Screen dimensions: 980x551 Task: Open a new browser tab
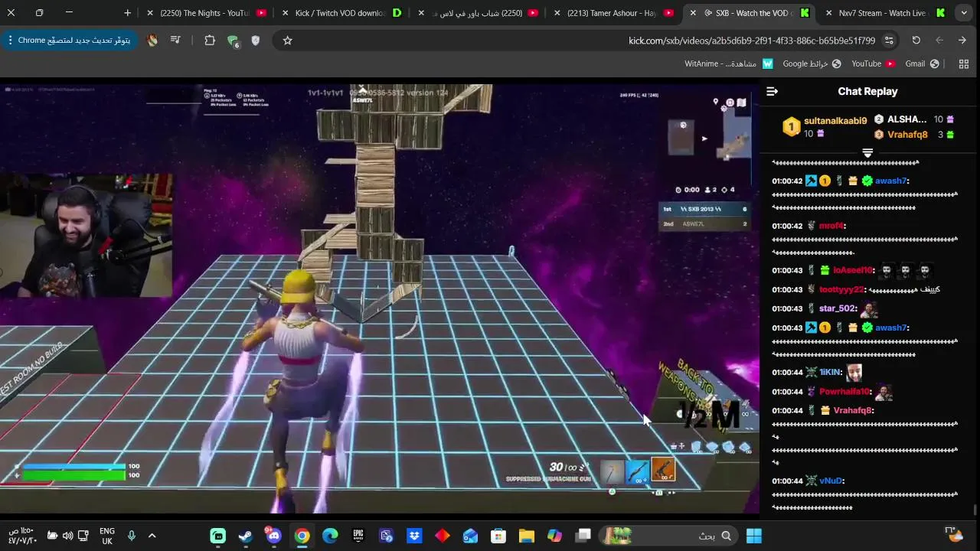(x=127, y=13)
